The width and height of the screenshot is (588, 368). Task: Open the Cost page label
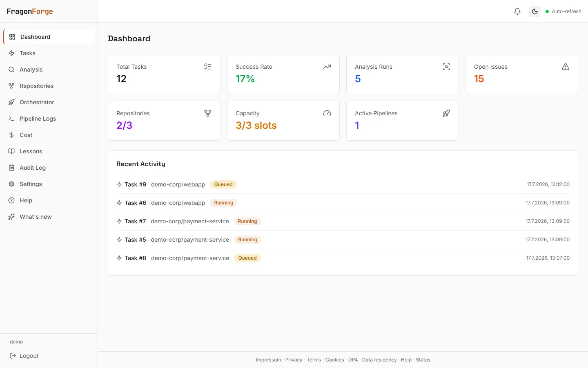[x=26, y=135]
